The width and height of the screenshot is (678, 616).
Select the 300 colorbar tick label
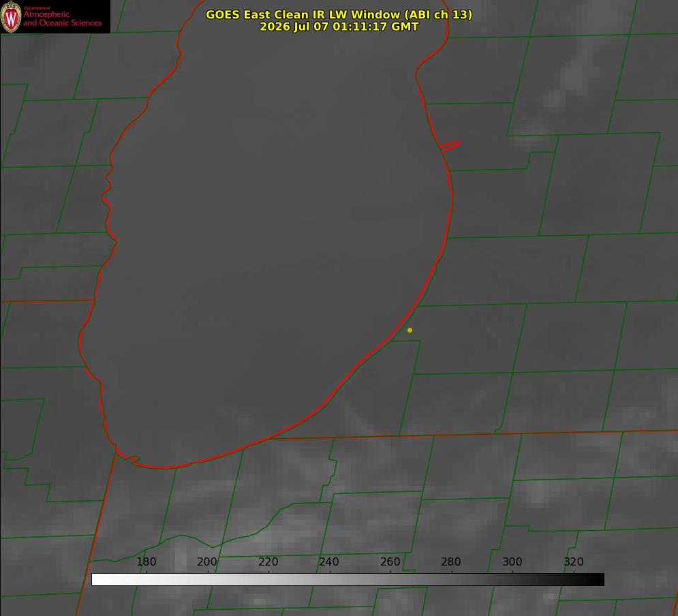click(512, 561)
